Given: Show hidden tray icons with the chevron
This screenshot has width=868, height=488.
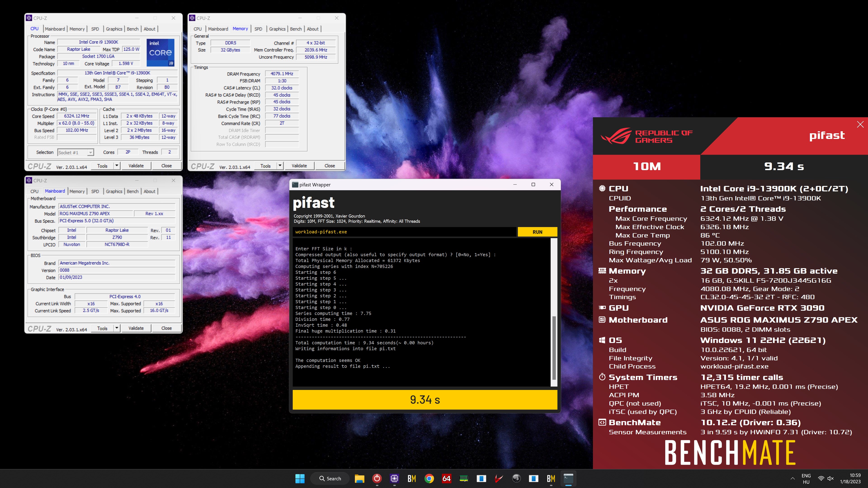Looking at the screenshot, I should click(793, 479).
